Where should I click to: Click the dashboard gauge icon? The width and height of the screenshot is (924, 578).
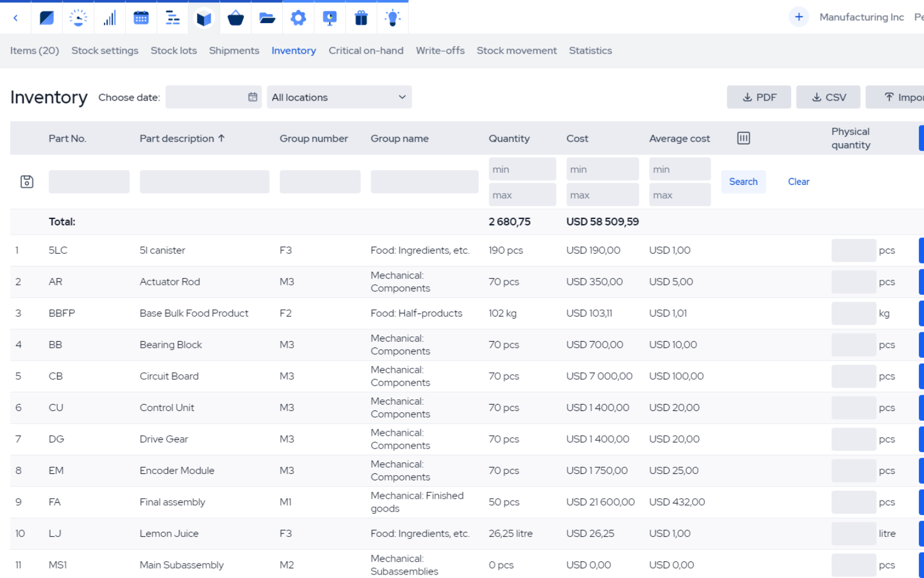[78, 17]
